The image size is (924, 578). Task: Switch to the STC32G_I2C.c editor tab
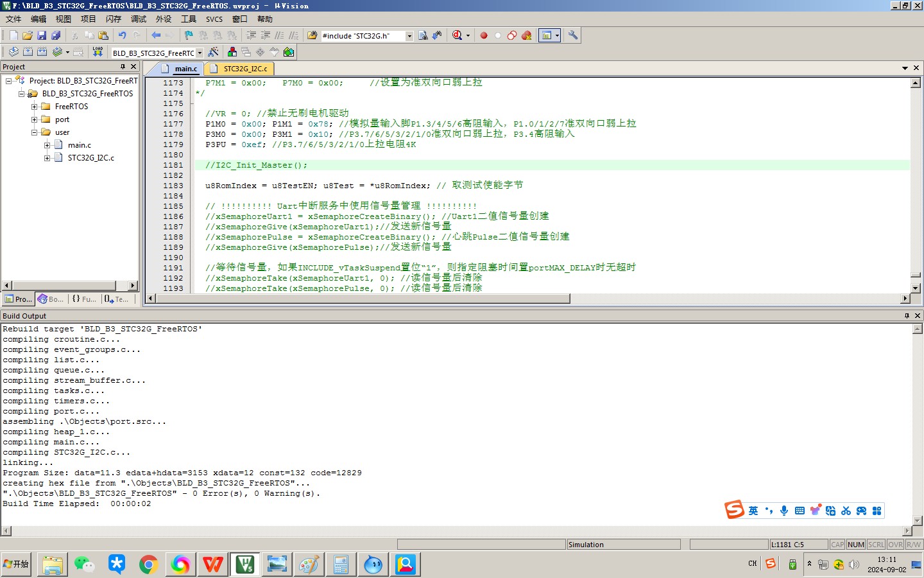pos(239,68)
